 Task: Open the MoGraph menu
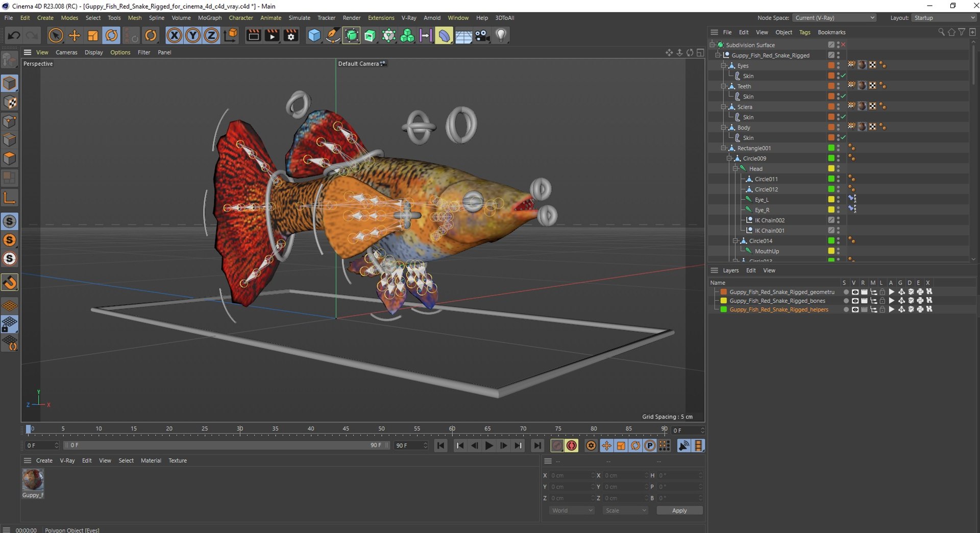[x=210, y=18]
